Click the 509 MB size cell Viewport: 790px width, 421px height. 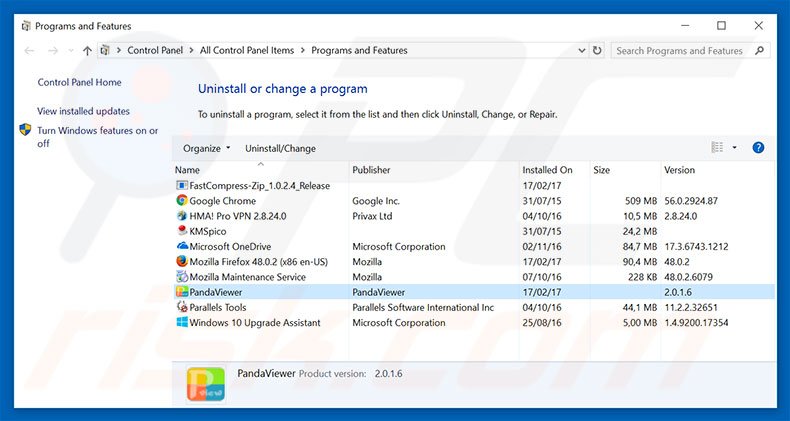[x=641, y=200]
